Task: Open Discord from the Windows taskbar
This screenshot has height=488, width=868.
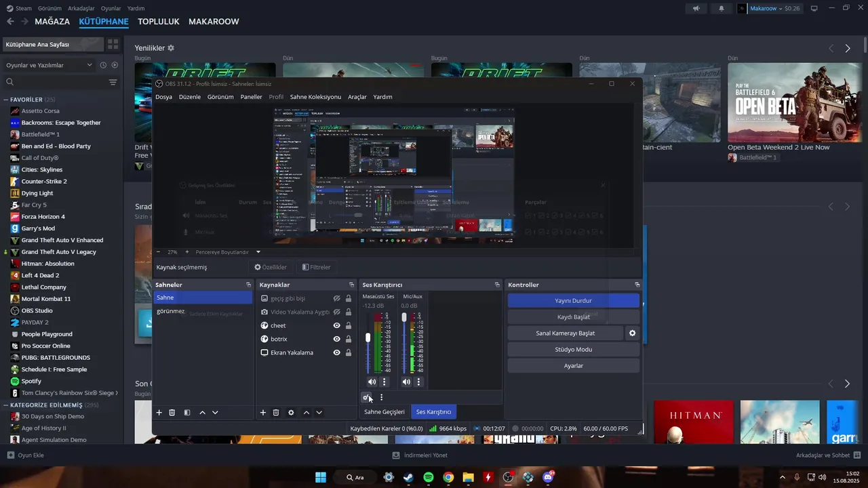Action: (548, 477)
